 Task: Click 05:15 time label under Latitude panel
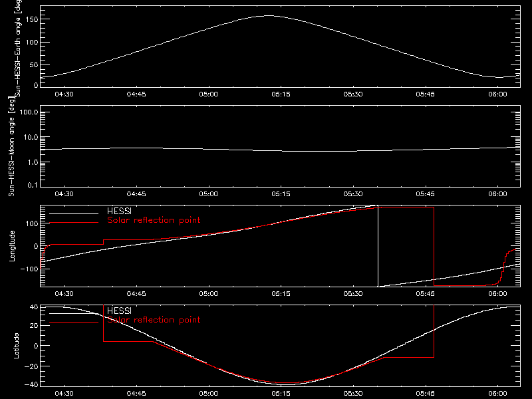(x=281, y=394)
